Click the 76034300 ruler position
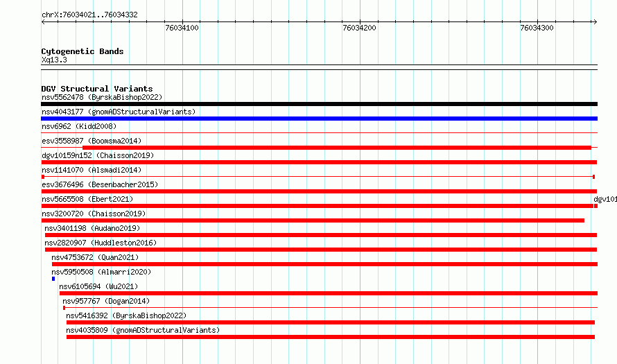Viewport: 617px width, 364px height. (x=537, y=28)
